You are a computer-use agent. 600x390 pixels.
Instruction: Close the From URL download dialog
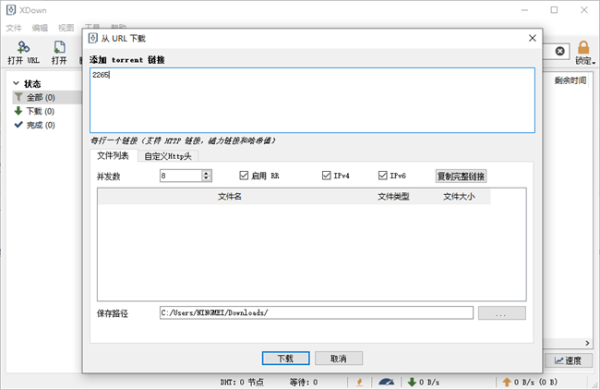(x=532, y=38)
